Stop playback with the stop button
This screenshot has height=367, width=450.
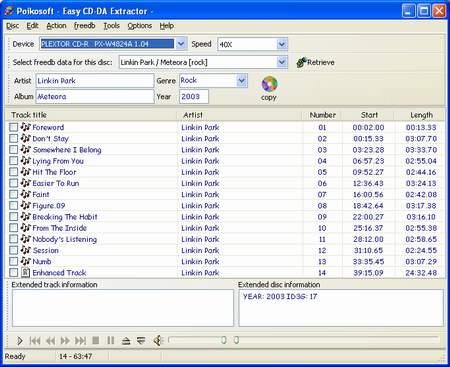(x=95, y=340)
